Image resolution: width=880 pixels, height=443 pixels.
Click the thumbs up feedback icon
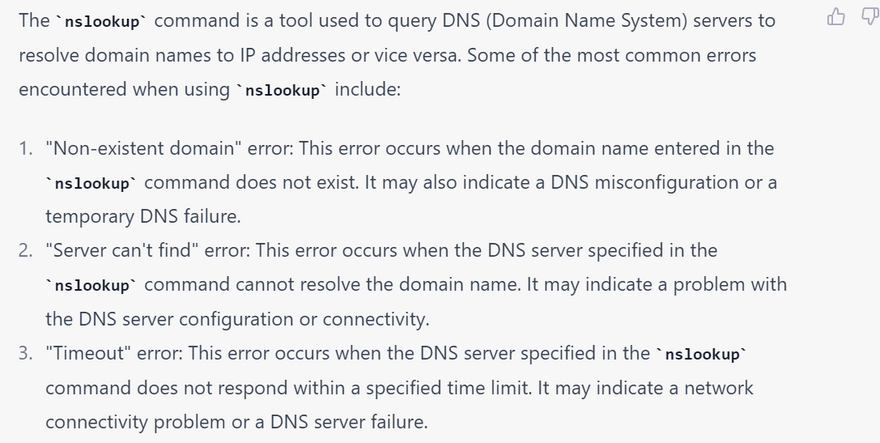pos(837,16)
